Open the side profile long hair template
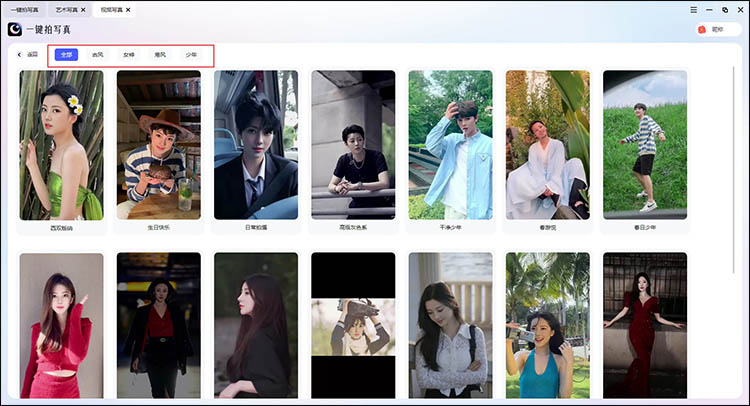This screenshot has height=406, width=750. (x=256, y=326)
